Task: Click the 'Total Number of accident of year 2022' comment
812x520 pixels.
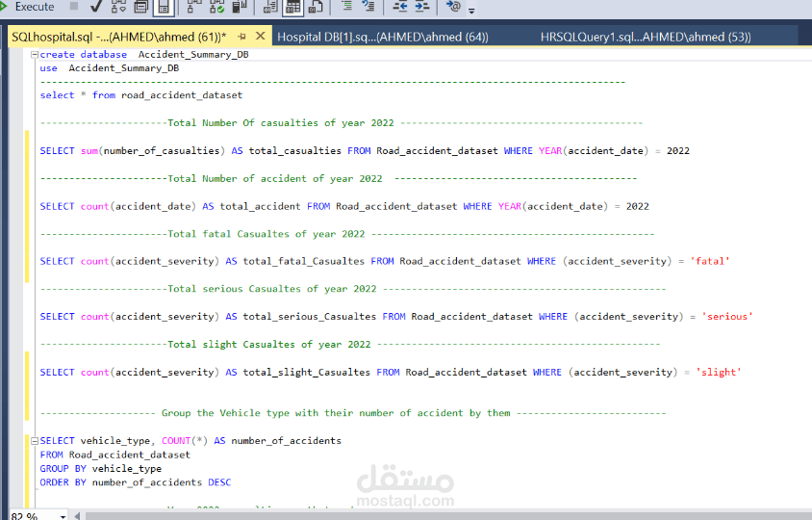Action: click(x=275, y=178)
